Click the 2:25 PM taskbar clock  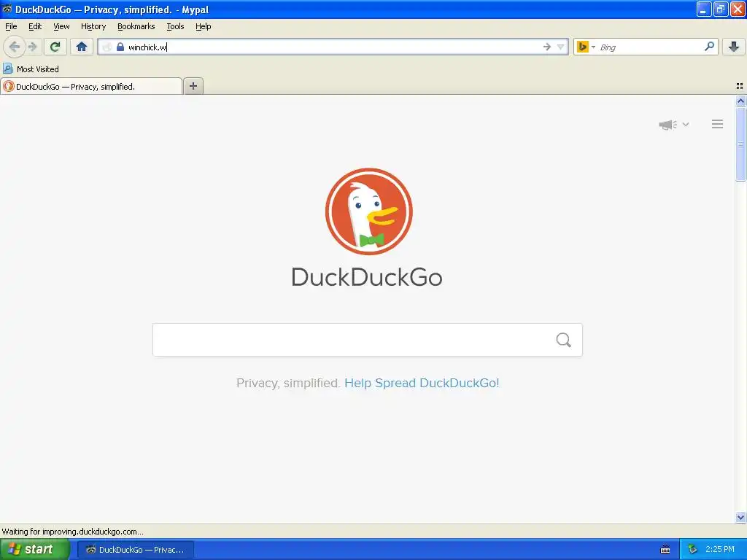tap(720, 549)
